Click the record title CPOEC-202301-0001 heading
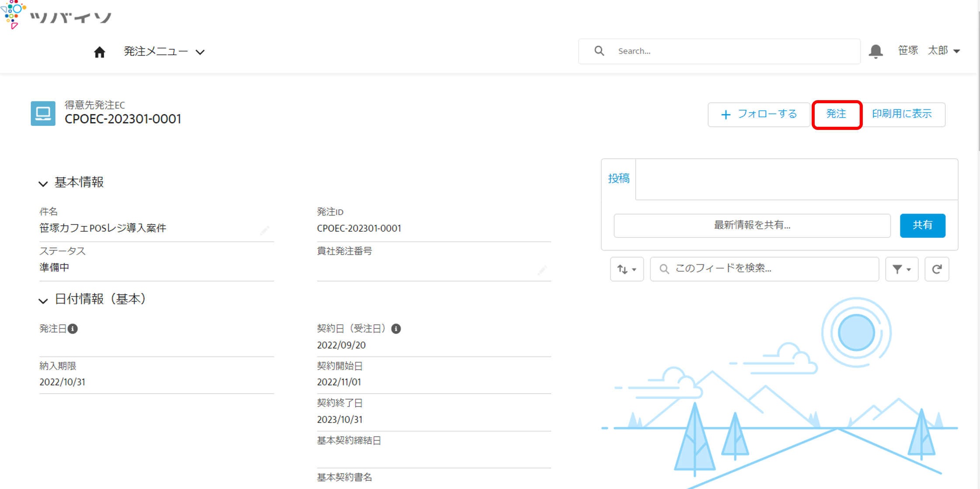Screen dimensions: 980x489 123,119
